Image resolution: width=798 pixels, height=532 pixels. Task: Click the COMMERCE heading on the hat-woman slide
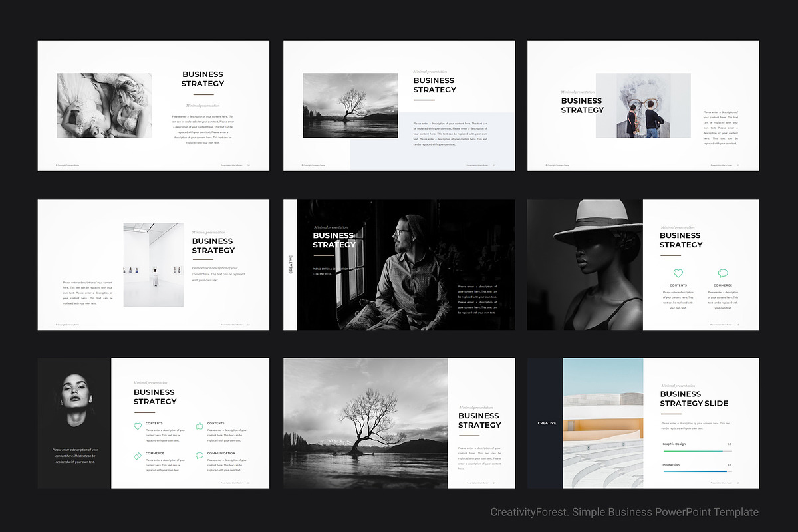coord(723,285)
